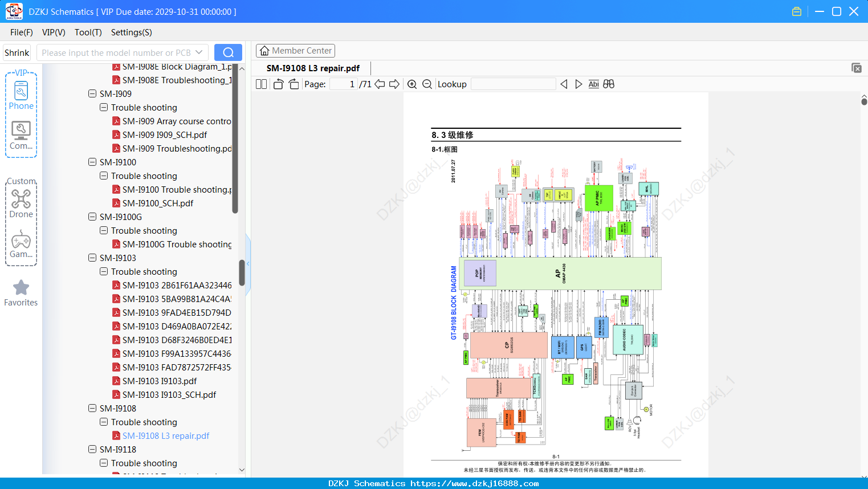Zoom out of the PDF
This screenshot has width=868, height=489.
(x=427, y=84)
